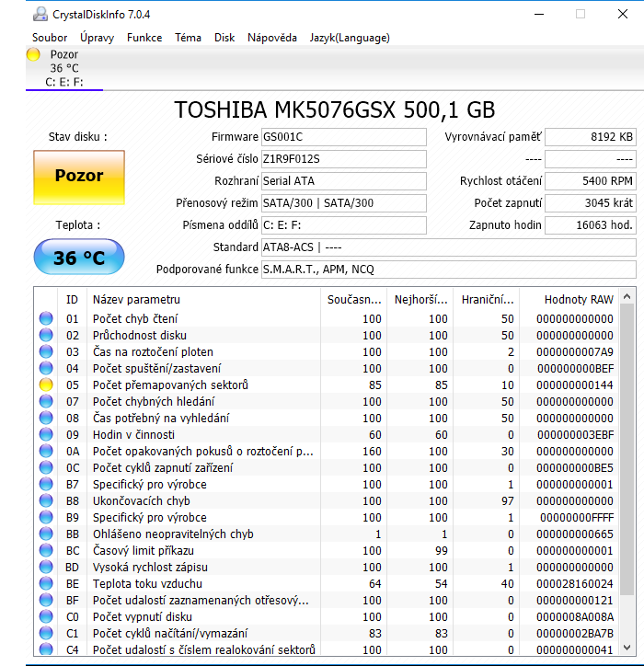Image resolution: width=644 pixels, height=666 pixels.
Task: Select the row Počet vypnutí disku
Action: (x=327, y=616)
